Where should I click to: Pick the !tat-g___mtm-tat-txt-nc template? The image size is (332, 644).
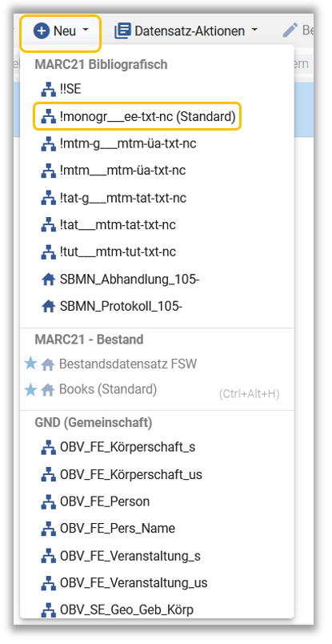point(114,199)
